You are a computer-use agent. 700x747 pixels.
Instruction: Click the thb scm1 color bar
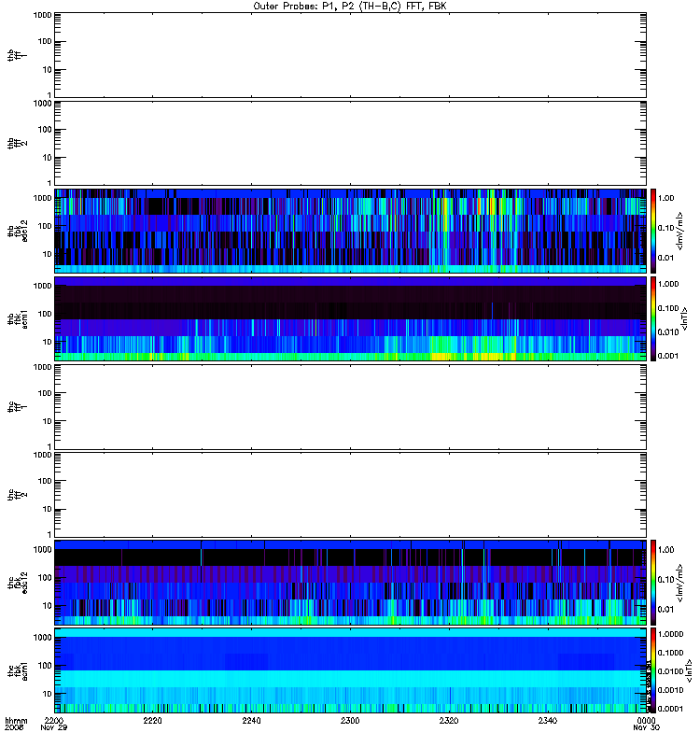(x=653, y=318)
